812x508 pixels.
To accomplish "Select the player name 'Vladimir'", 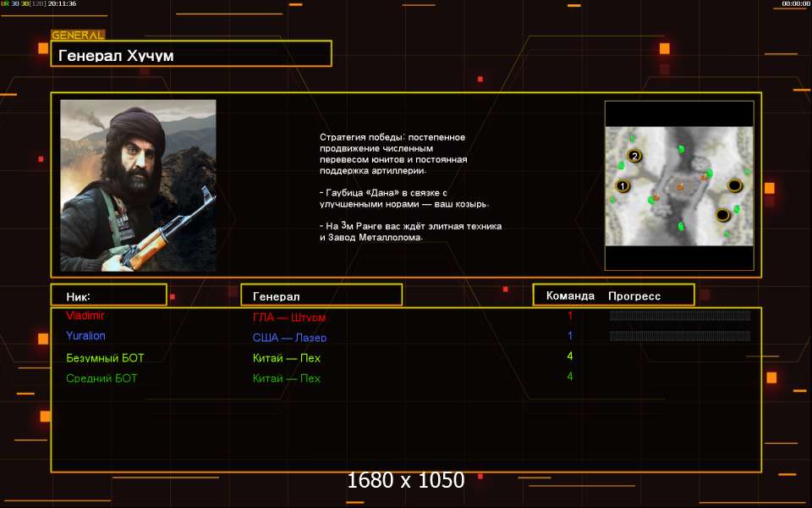I will click(85, 316).
